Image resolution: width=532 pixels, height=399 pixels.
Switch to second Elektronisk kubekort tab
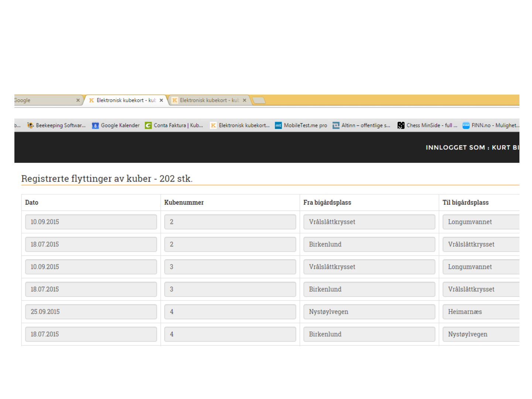point(209,100)
